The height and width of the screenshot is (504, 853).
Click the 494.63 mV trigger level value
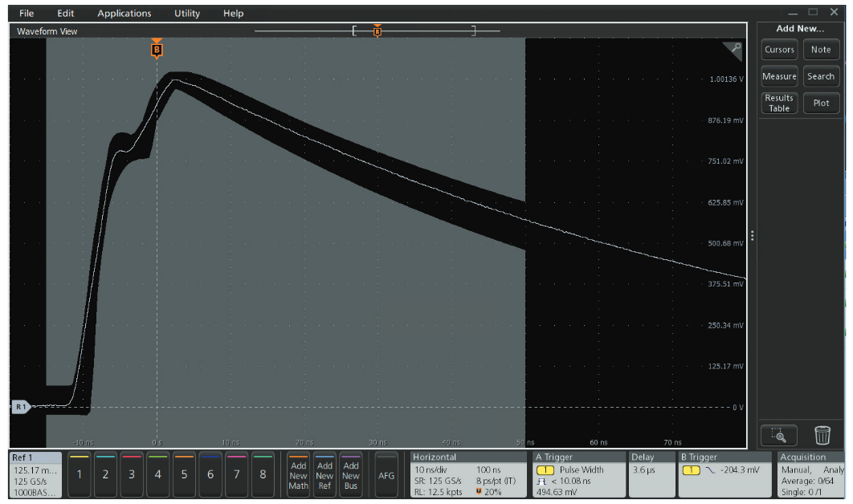pyautogui.click(x=557, y=492)
